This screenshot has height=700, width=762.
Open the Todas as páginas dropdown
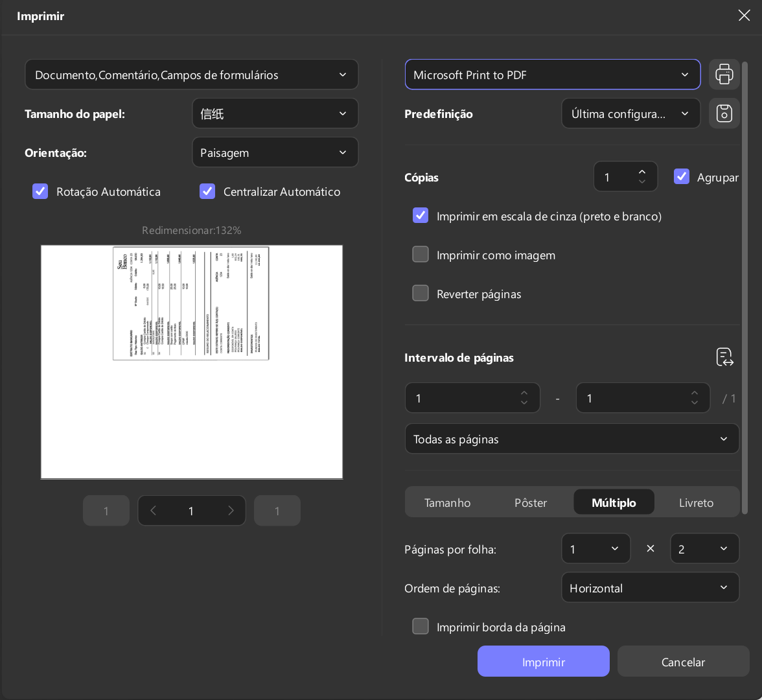click(572, 439)
